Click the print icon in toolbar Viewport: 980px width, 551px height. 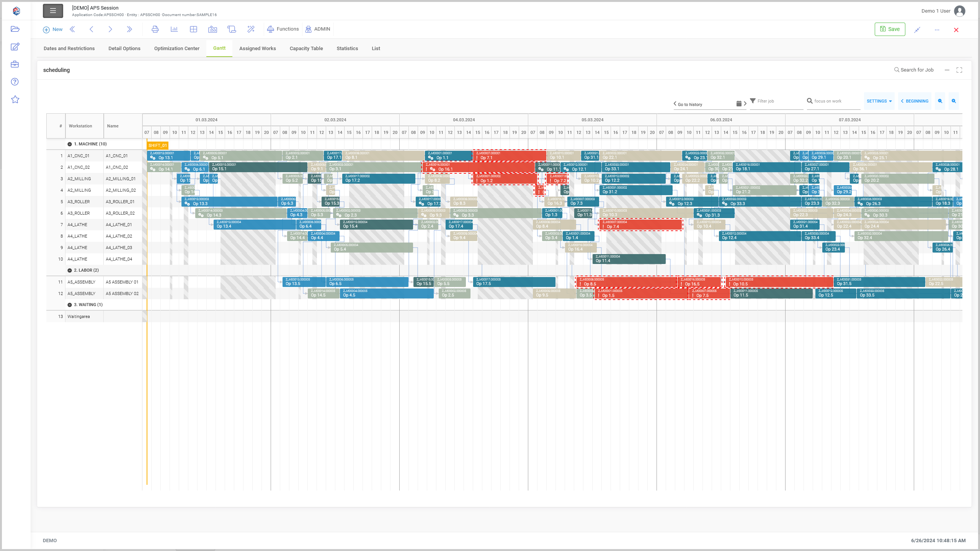[155, 29]
